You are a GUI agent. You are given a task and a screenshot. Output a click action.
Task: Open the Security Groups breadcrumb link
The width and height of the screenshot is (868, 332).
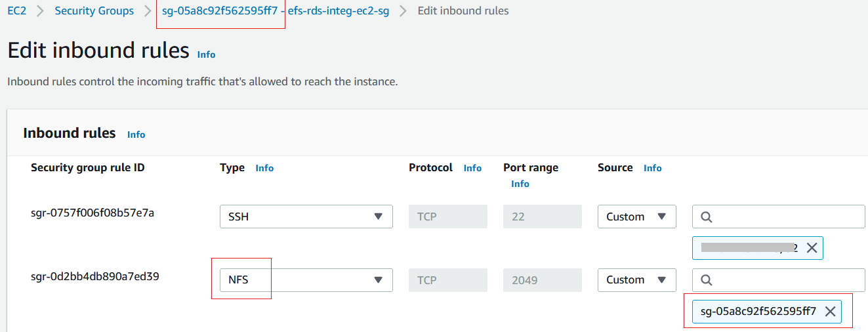click(x=94, y=11)
